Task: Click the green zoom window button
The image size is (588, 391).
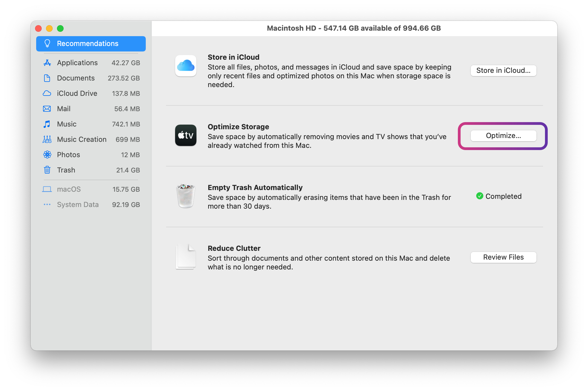Action: [60, 28]
